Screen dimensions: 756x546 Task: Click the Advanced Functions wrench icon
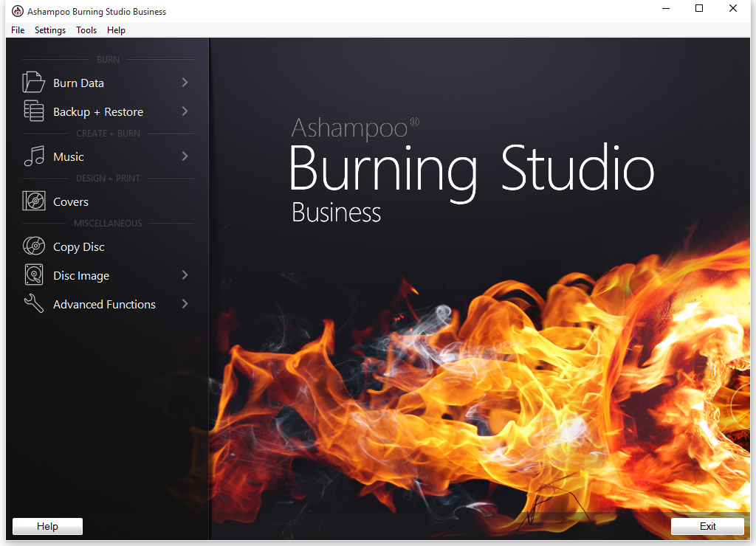[x=34, y=303]
